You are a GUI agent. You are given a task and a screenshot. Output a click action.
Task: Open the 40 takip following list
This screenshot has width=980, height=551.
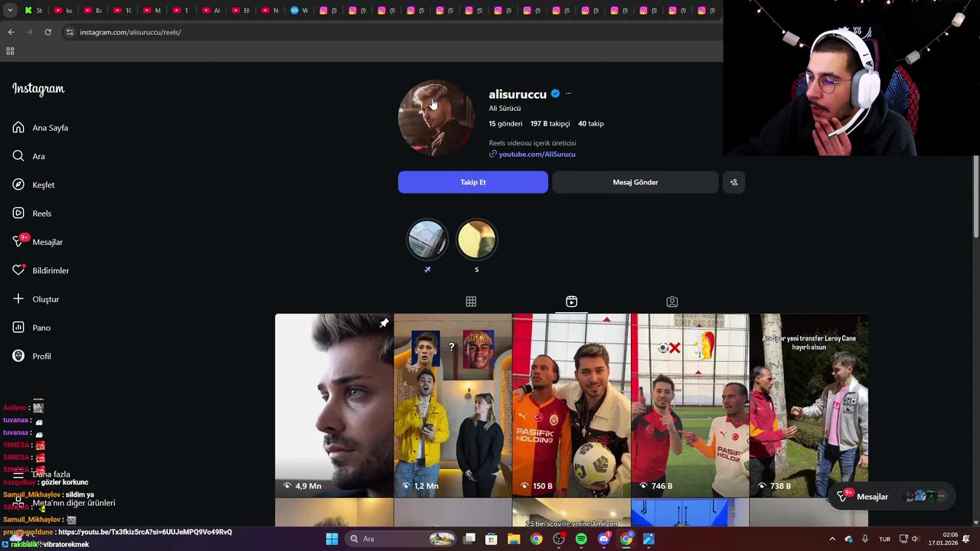point(591,123)
